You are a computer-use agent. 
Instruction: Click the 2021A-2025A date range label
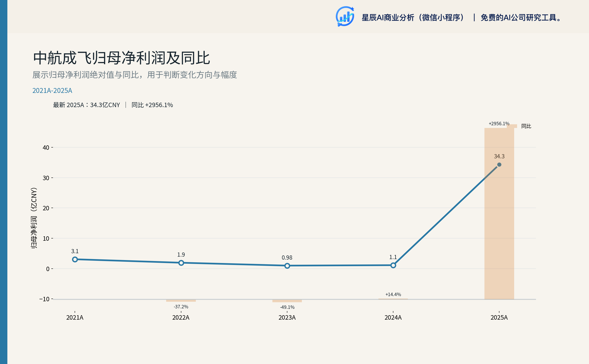click(x=52, y=90)
